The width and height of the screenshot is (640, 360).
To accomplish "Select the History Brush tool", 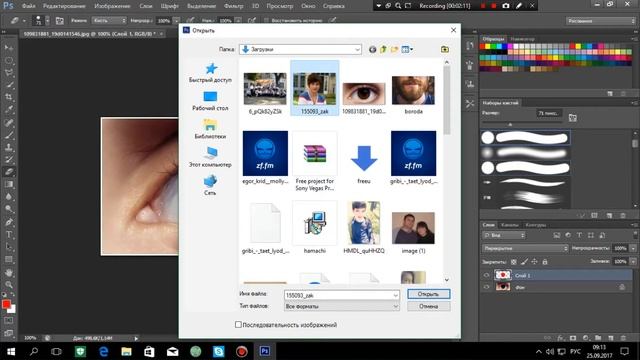I will [x=9, y=160].
